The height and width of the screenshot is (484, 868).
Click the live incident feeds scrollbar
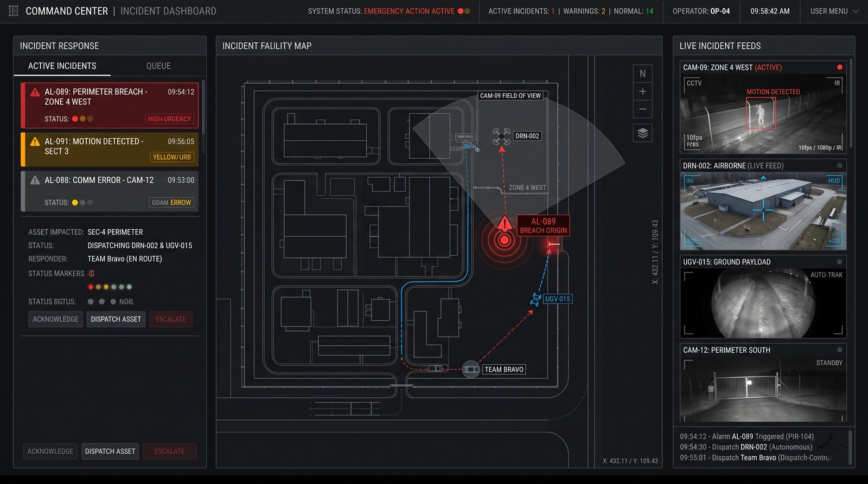pos(850,103)
